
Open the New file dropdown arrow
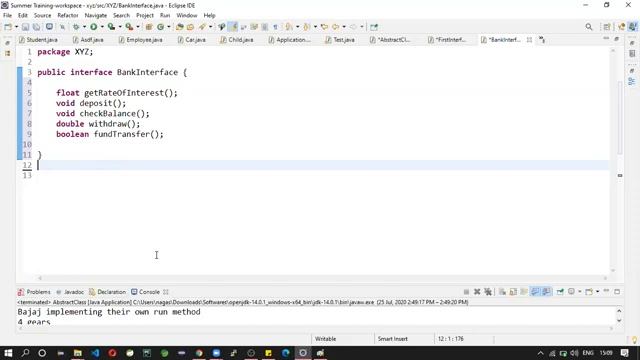[x=16, y=27]
